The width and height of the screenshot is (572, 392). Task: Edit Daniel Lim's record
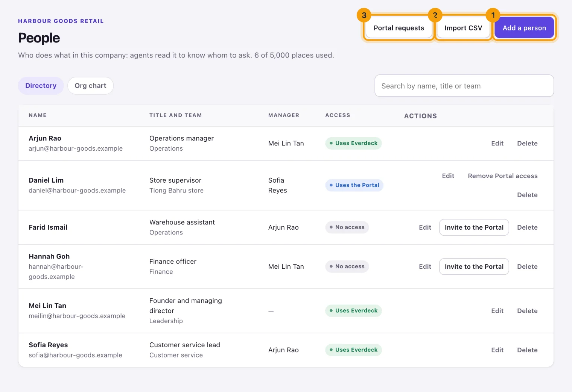pos(448,176)
